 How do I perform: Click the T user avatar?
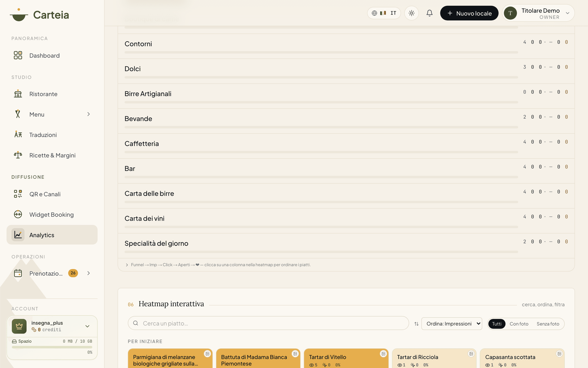510,13
